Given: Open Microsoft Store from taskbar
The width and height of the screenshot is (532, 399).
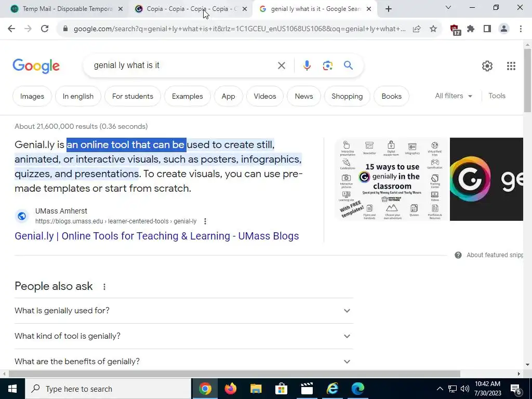Looking at the screenshot, I should [281, 389].
